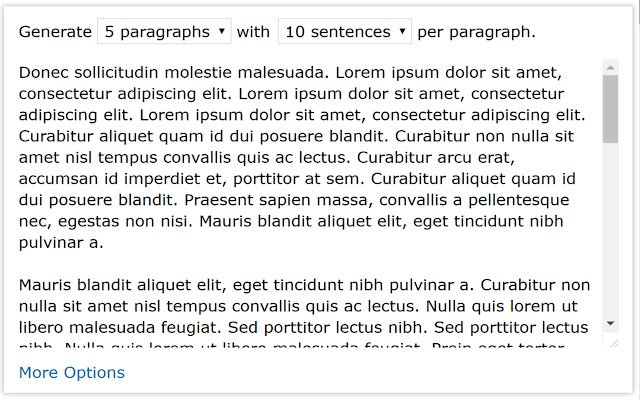The image size is (640, 400).
Task: Click the empty scrollbar track below the thumb
Action: pos(611,230)
